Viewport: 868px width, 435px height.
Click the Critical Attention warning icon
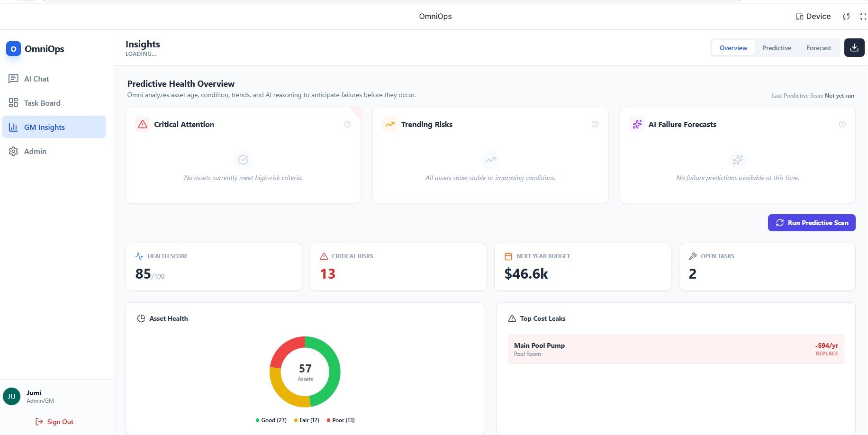142,124
